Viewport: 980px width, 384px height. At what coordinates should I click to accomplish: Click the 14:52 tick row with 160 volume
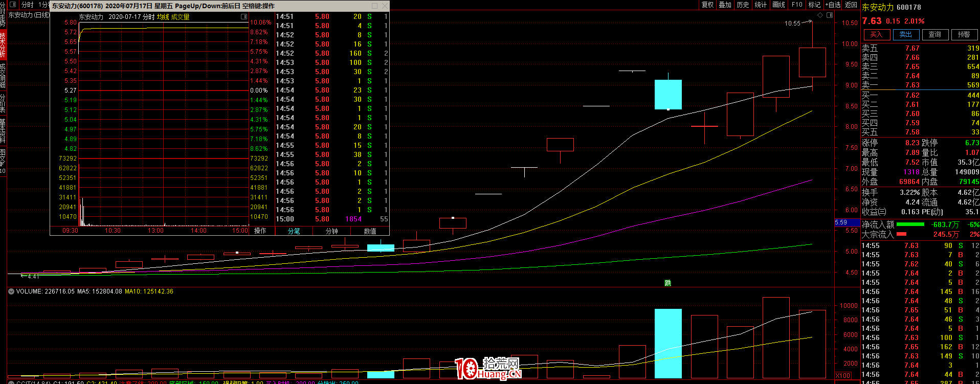click(x=331, y=54)
